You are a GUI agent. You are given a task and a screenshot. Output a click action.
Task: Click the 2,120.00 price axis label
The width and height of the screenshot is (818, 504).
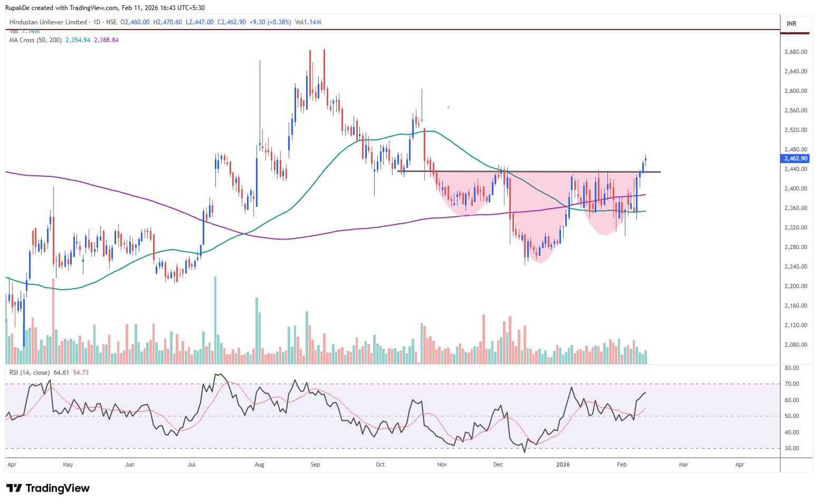tap(796, 325)
